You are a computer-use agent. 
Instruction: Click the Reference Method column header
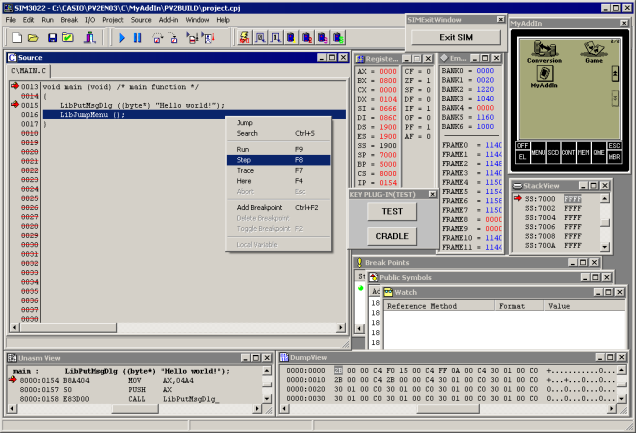[x=439, y=306]
